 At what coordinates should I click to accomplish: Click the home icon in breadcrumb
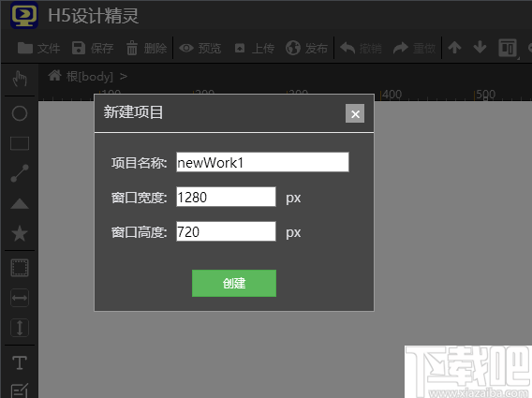[x=54, y=76]
